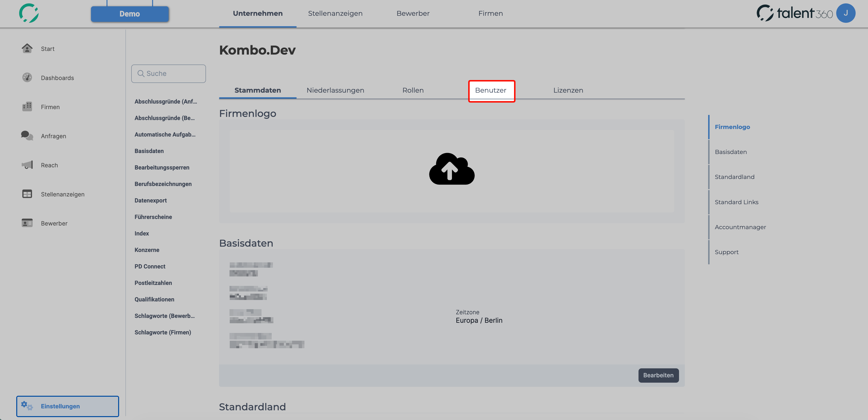
Task: Open Bewerber in the left sidebar
Action: coord(54,223)
